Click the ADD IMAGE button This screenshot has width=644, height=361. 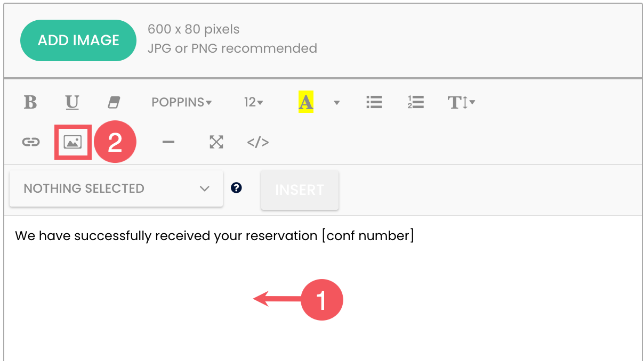[x=78, y=40]
